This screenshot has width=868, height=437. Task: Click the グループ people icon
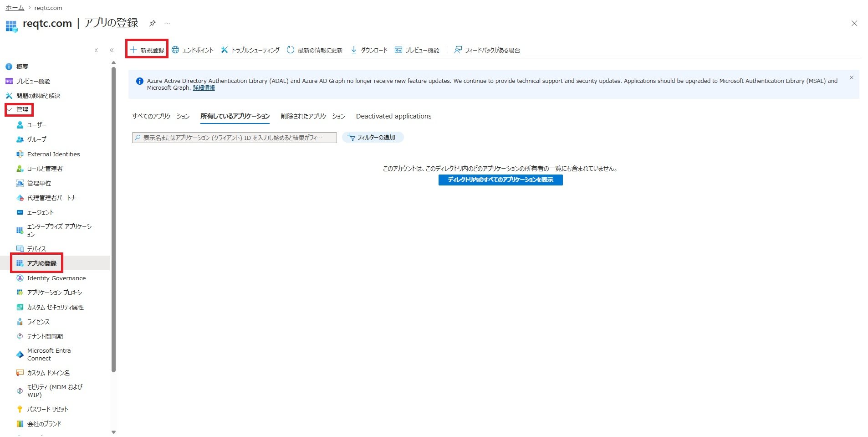coord(20,139)
